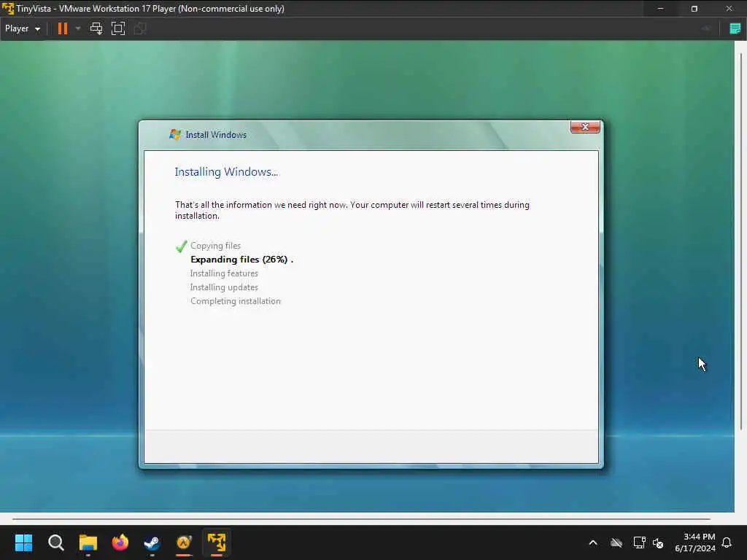The width and height of the screenshot is (747, 560).
Task: Close the VMware Player window
Action: coord(729,9)
